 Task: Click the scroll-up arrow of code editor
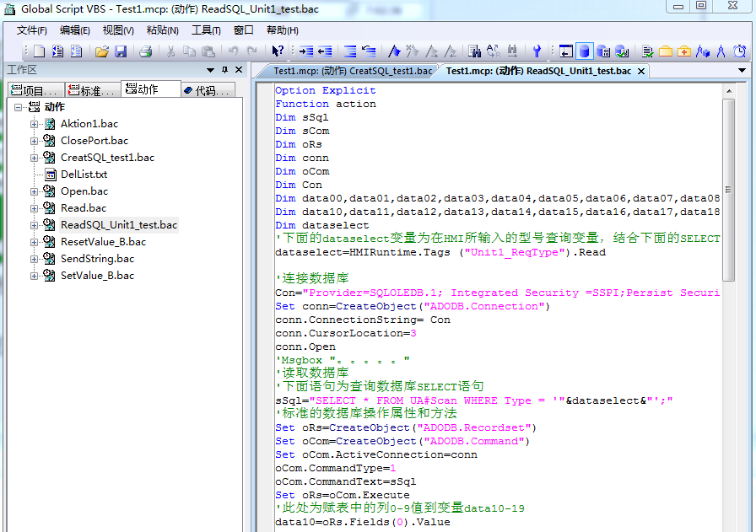728,90
